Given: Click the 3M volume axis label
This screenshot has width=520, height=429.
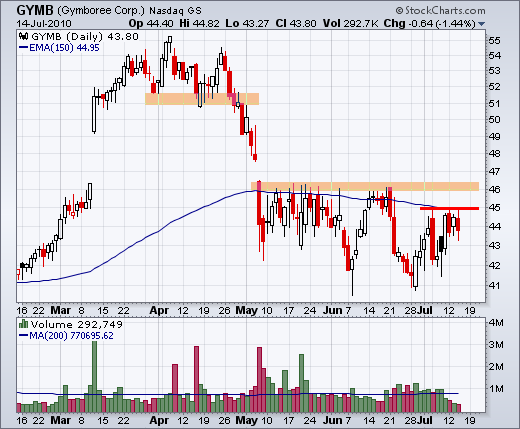Looking at the screenshot, I should click(x=496, y=345).
